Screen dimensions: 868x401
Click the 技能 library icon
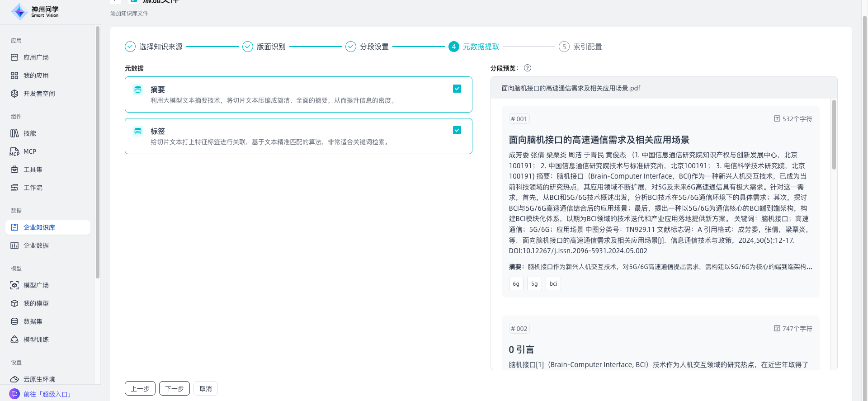pyautogui.click(x=14, y=133)
